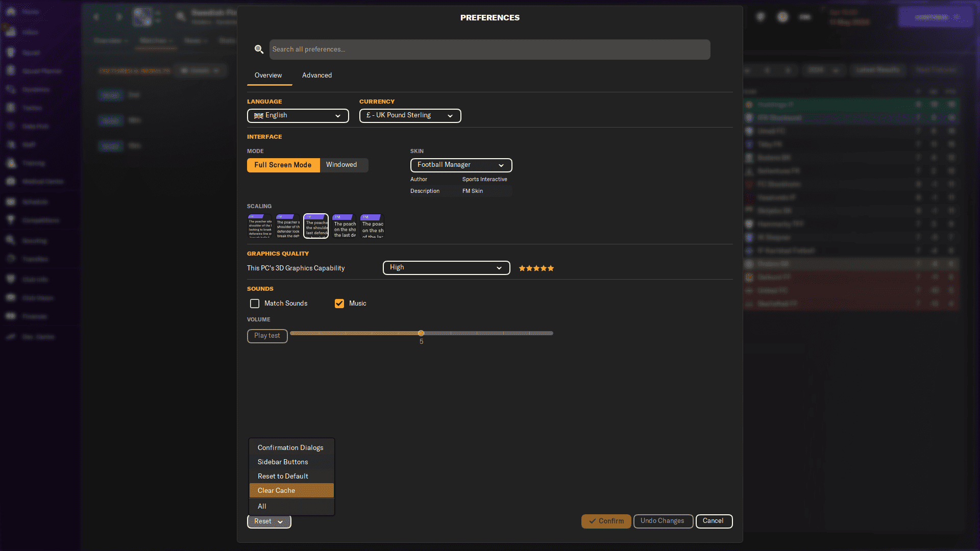Click the Home sidebar icon behind the dialog
The height and width of the screenshot is (551, 980).
(11, 11)
